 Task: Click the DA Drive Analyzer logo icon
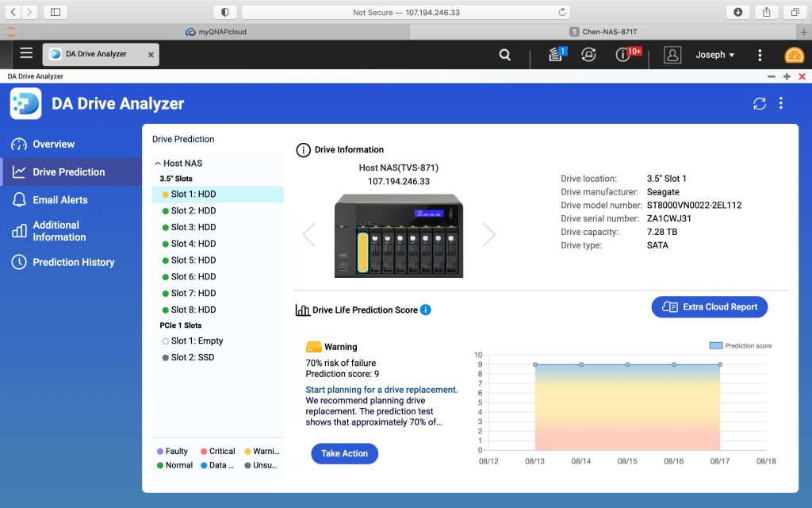(26, 104)
